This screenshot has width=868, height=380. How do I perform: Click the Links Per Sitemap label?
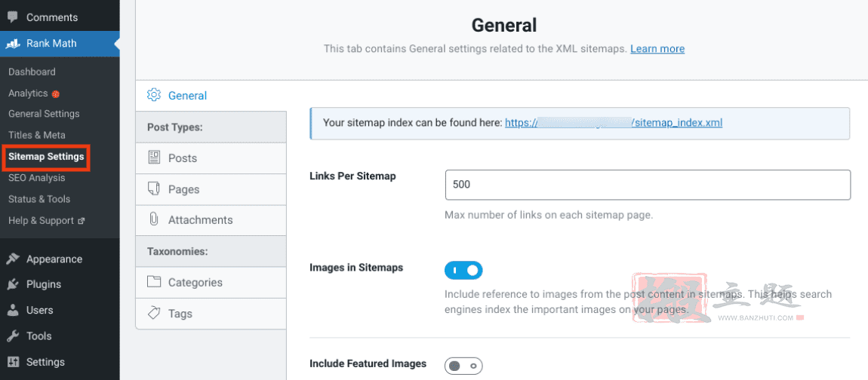352,176
